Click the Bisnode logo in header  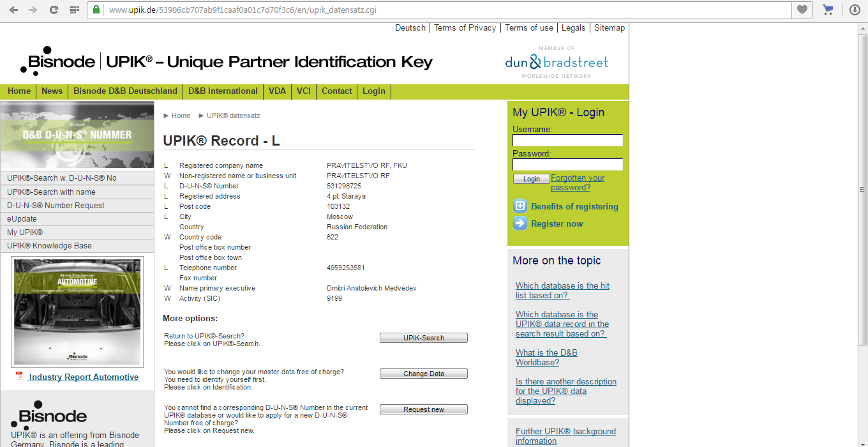click(x=58, y=61)
